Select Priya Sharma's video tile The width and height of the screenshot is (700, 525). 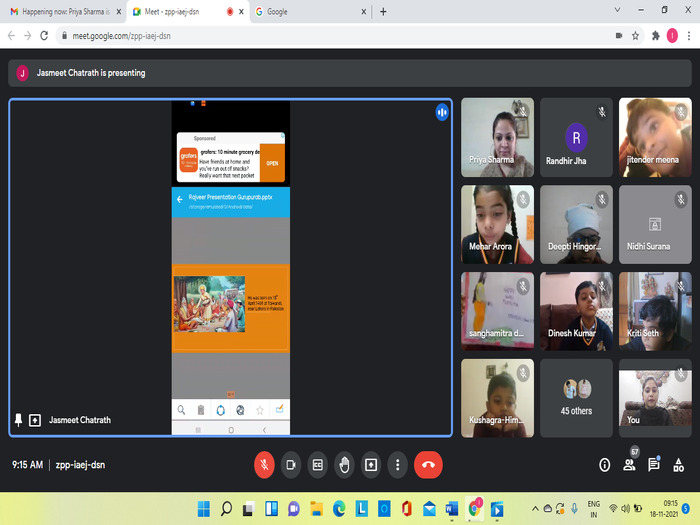[497, 137]
